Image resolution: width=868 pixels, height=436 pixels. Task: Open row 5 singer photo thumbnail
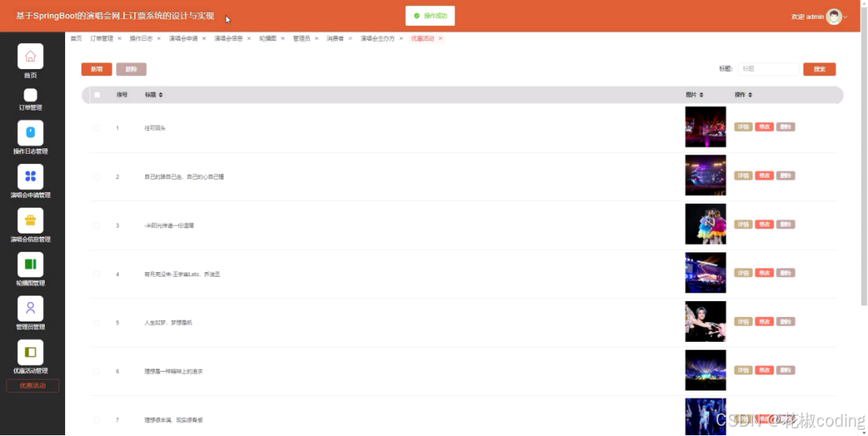[706, 322]
